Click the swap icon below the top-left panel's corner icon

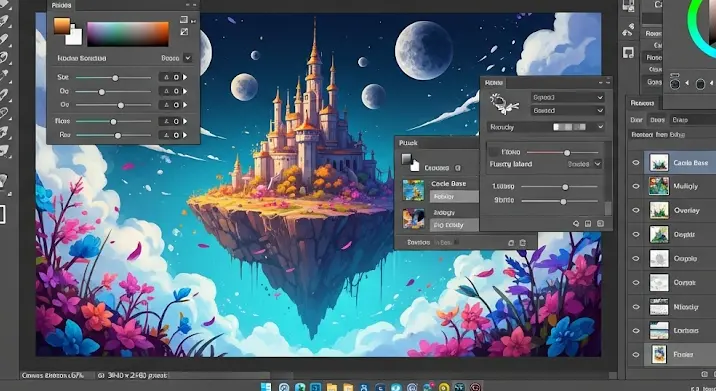[184, 32]
